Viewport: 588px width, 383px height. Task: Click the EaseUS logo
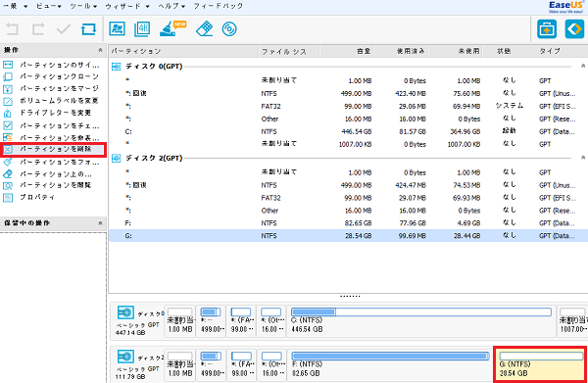click(x=566, y=7)
